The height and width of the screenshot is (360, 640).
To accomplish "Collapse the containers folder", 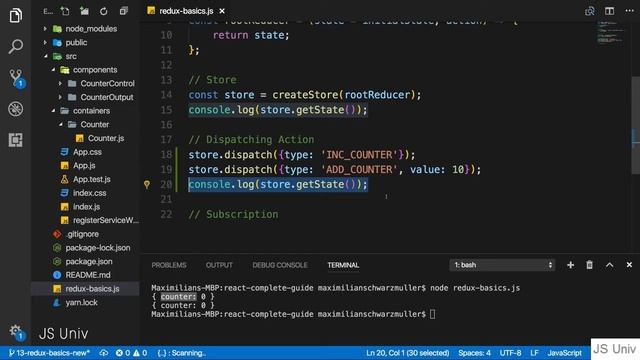I will [85, 111].
